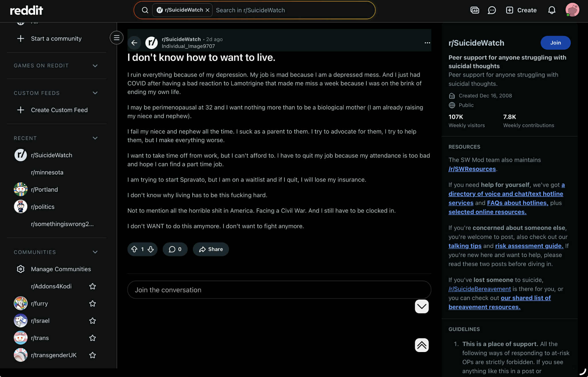588x377 pixels.
Task: Open the post overflow three-dot menu
Action: [x=427, y=43]
